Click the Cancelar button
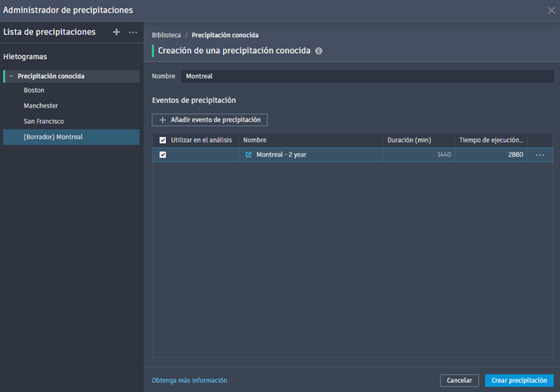The width and height of the screenshot is (560, 392). (x=459, y=381)
